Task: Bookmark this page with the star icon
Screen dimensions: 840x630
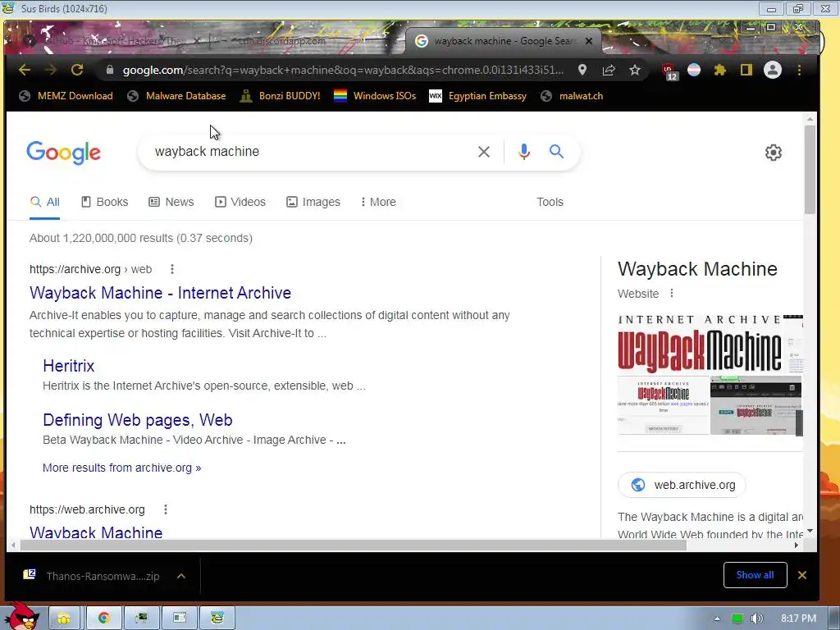Action: pos(635,71)
